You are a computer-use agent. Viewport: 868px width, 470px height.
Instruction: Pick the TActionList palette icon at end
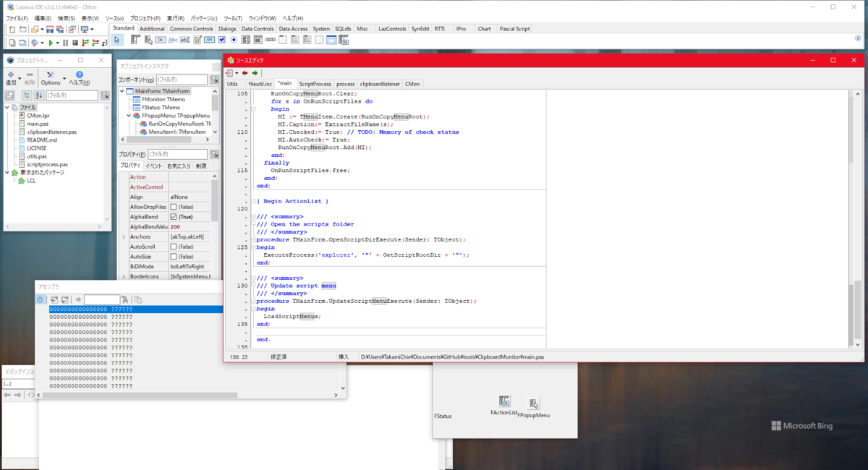(x=344, y=40)
